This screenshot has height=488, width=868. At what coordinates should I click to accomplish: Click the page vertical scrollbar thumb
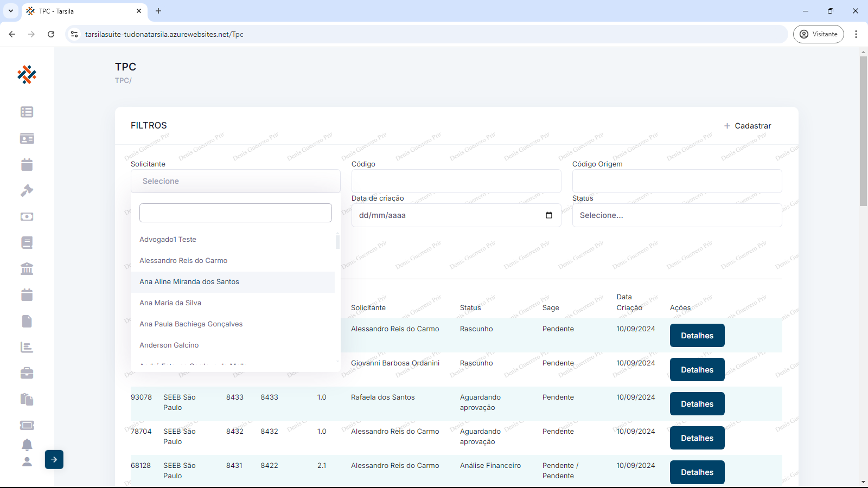863,130
